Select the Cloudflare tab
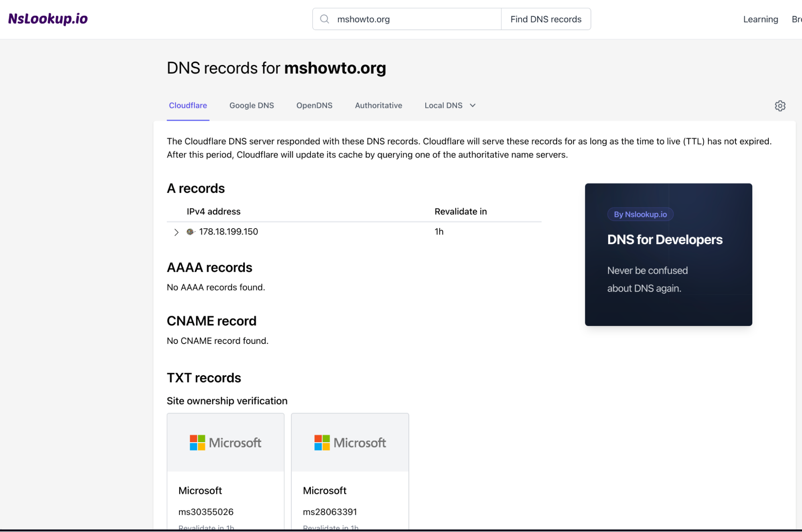The height and width of the screenshot is (532, 802). click(x=188, y=105)
